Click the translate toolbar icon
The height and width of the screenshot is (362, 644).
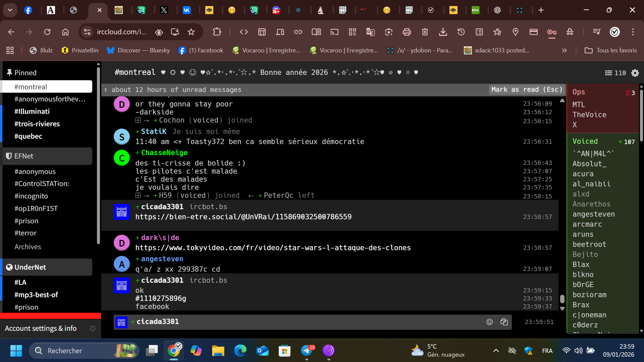pos(371,32)
